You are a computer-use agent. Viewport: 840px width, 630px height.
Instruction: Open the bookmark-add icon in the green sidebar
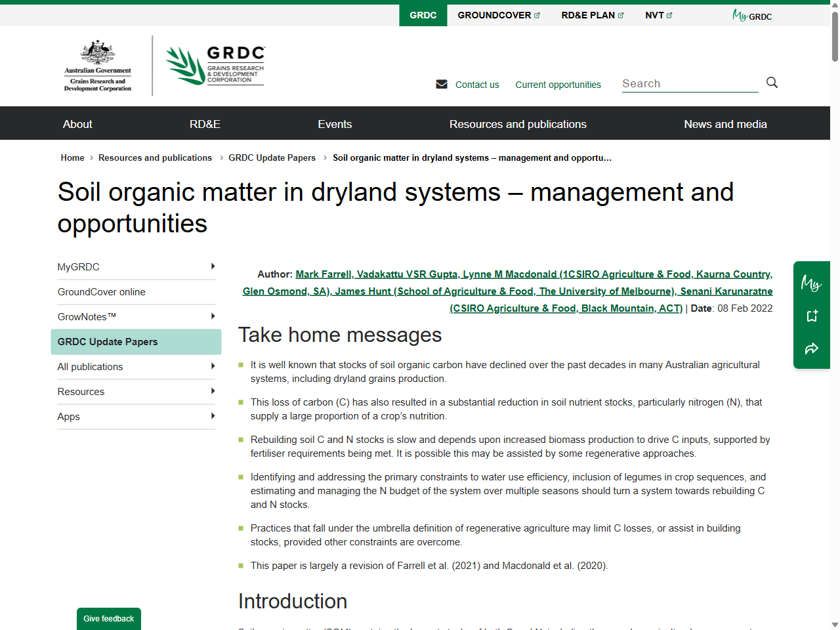pos(812,316)
